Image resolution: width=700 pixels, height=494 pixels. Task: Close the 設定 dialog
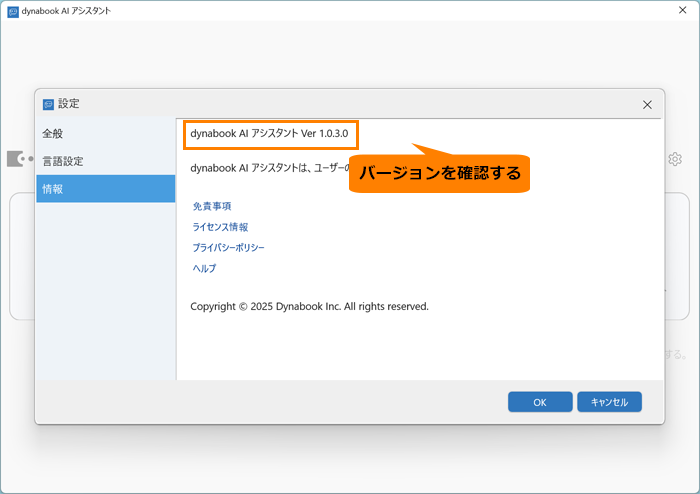[647, 105]
